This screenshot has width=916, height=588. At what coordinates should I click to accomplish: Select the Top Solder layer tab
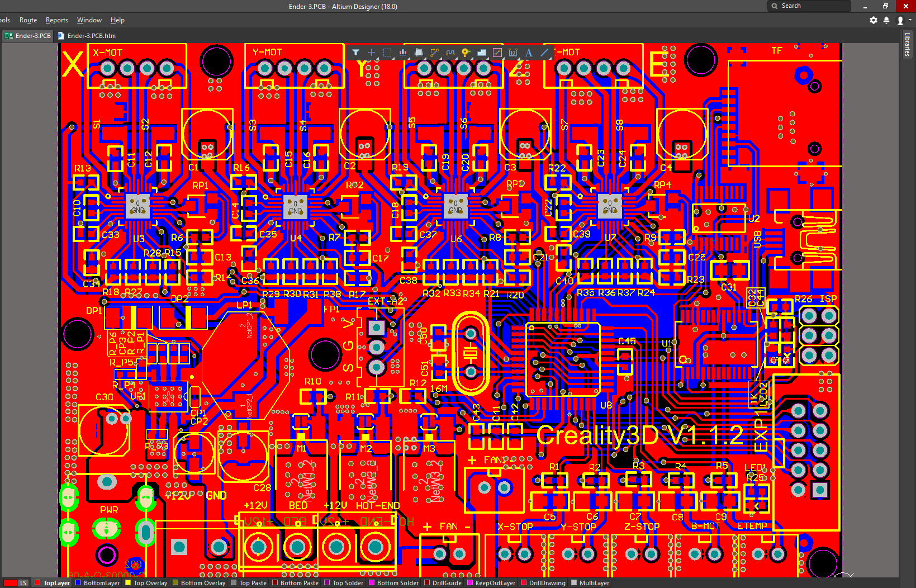pos(344,583)
